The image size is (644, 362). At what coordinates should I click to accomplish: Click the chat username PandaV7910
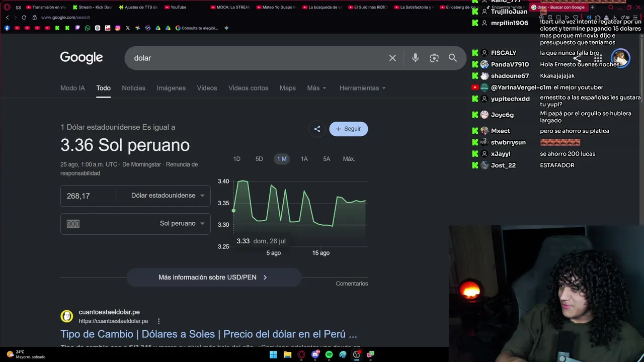pyautogui.click(x=510, y=64)
